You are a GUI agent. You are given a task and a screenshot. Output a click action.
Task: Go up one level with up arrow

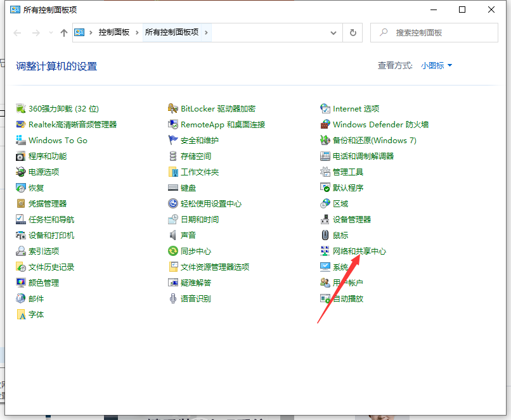tap(64, 33)
